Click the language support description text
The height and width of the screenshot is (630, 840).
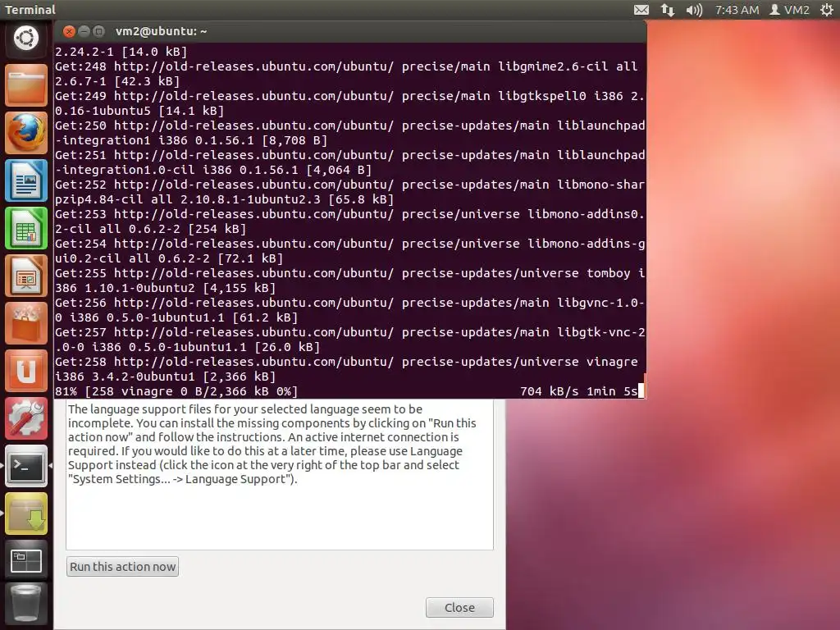coord(272,444)
